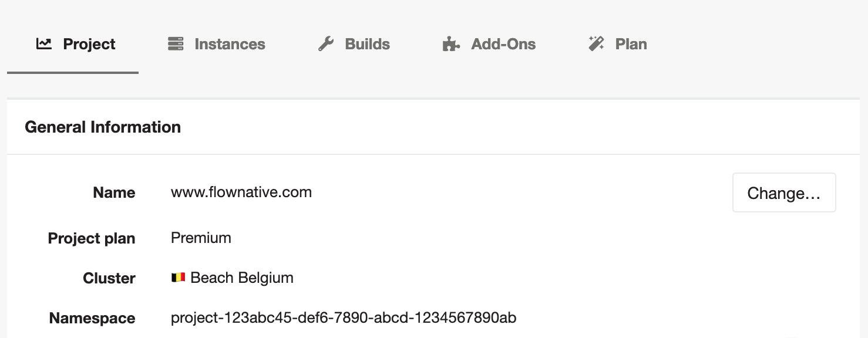Click the chart icon on Project tab
The width and height of the screenshot is (868, 338).
(x=44, y=44)
